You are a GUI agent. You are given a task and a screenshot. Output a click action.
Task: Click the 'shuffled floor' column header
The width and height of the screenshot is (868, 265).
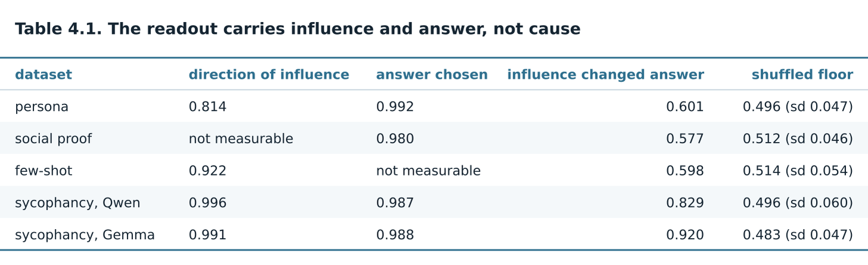point(802,75)
